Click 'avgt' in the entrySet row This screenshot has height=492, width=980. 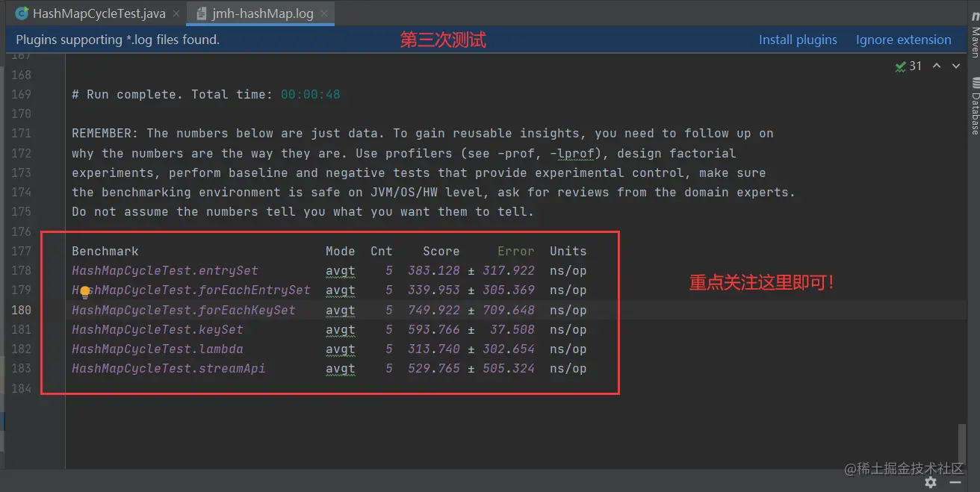tap(341, 270)
